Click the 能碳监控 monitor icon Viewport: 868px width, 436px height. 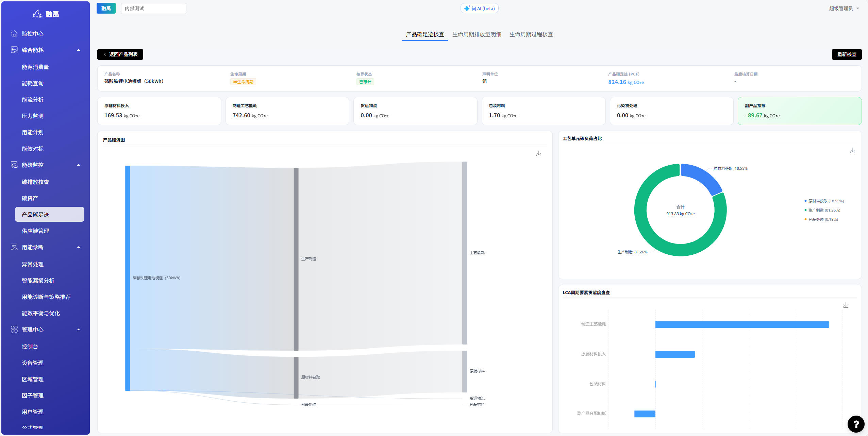pos(14,165)
